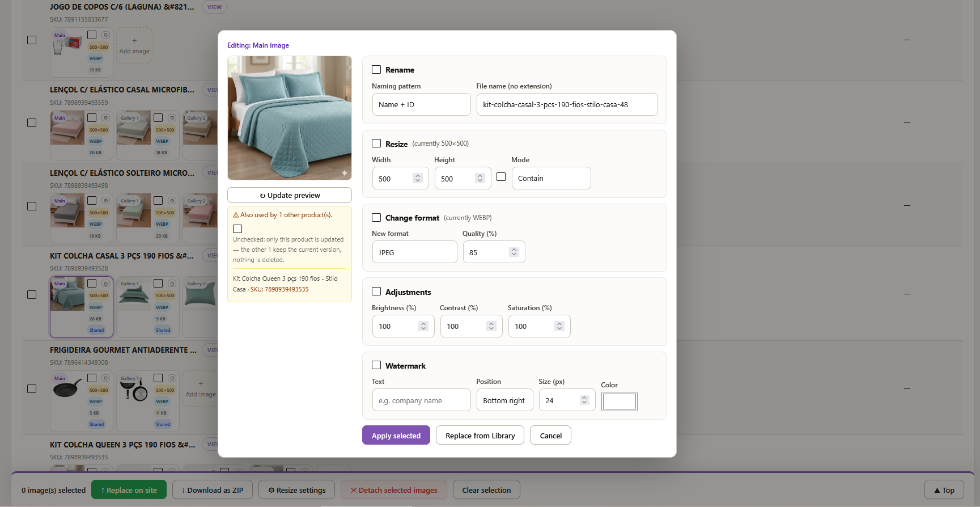Viewport: 980px width, 507px height.
Task: Click the dash icon in FRIGIDEIRA row
Action: click(907, 388)
